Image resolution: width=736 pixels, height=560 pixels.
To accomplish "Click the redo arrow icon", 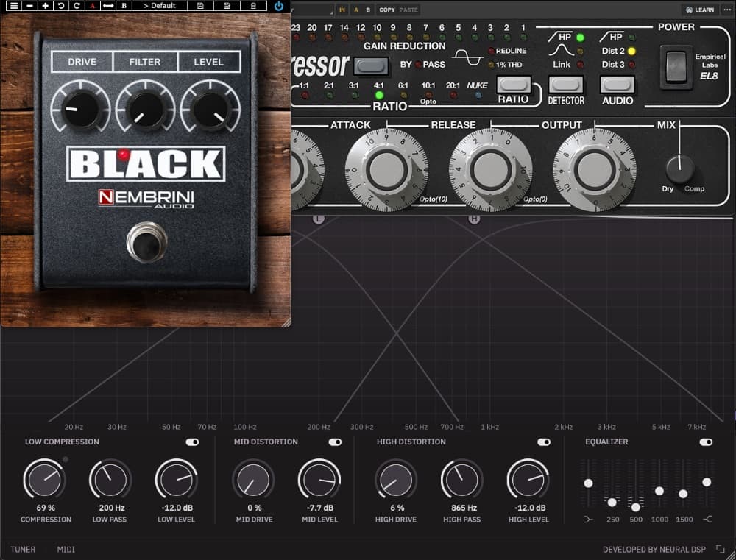I will (77, 6).
